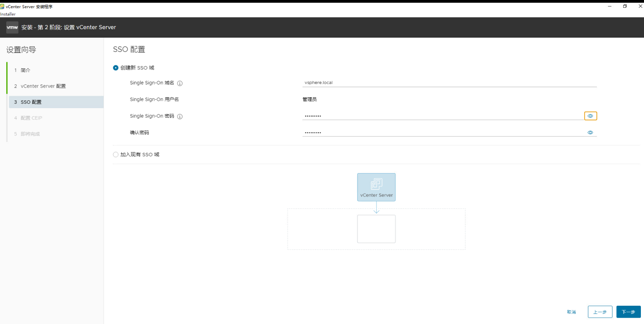Select the 加入现有 SSO 域 radio button
The height and width of the screenshot is (324, 644).
pos(116,154)
